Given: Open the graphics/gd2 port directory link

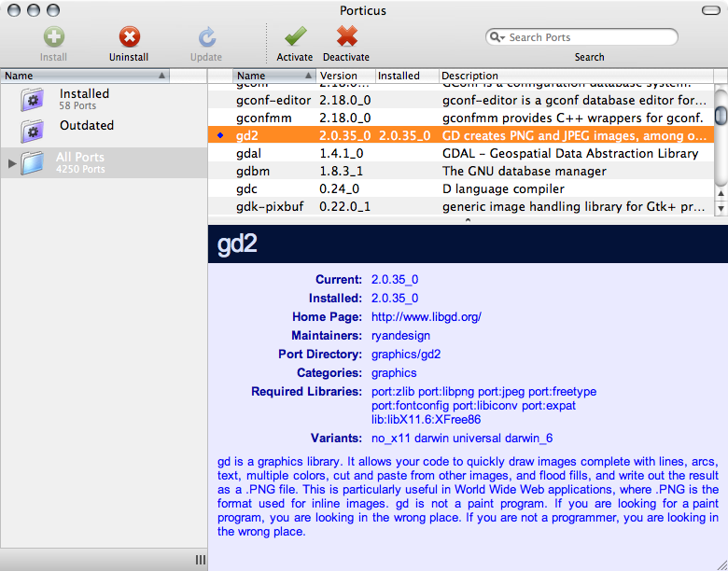Looking at the screenshot, I should [406, 355].
